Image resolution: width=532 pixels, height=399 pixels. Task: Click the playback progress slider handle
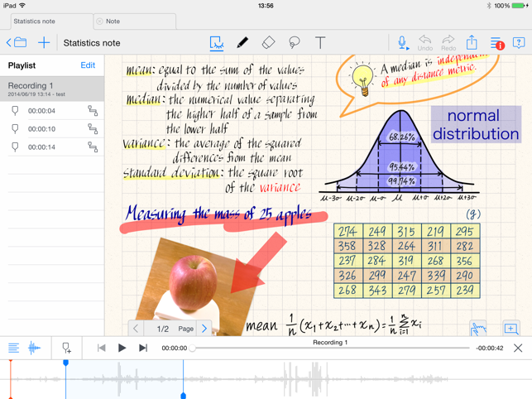coord(193,349)
